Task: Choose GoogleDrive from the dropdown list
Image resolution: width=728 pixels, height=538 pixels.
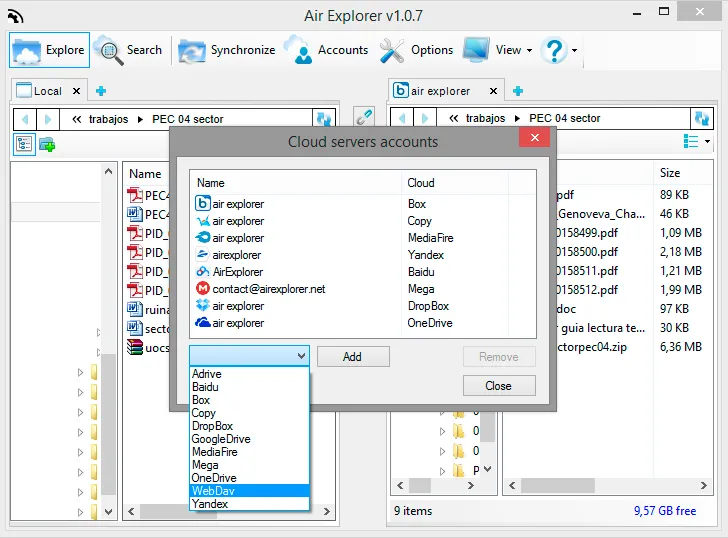Action: click(249, 439)
